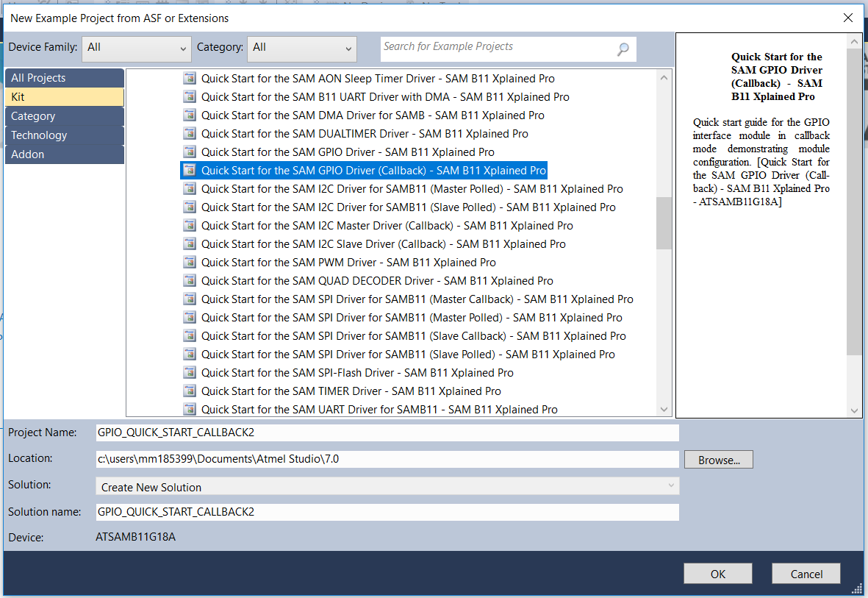Select SAM PWM Driver project

tap(348, 262)
